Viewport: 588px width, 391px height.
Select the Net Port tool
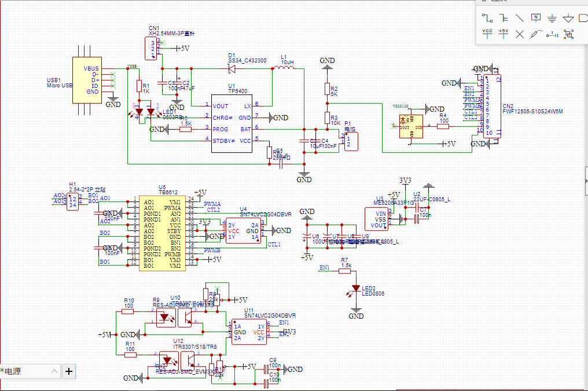pos(583,18)
